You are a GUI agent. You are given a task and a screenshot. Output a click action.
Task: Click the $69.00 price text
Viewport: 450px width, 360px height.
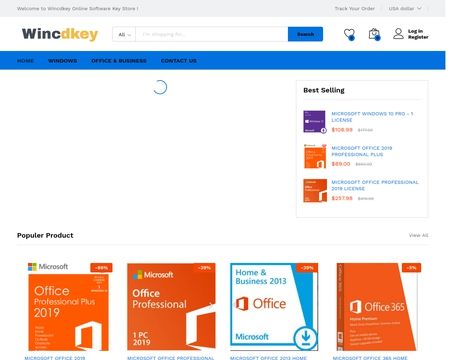[x=341, y=164]
